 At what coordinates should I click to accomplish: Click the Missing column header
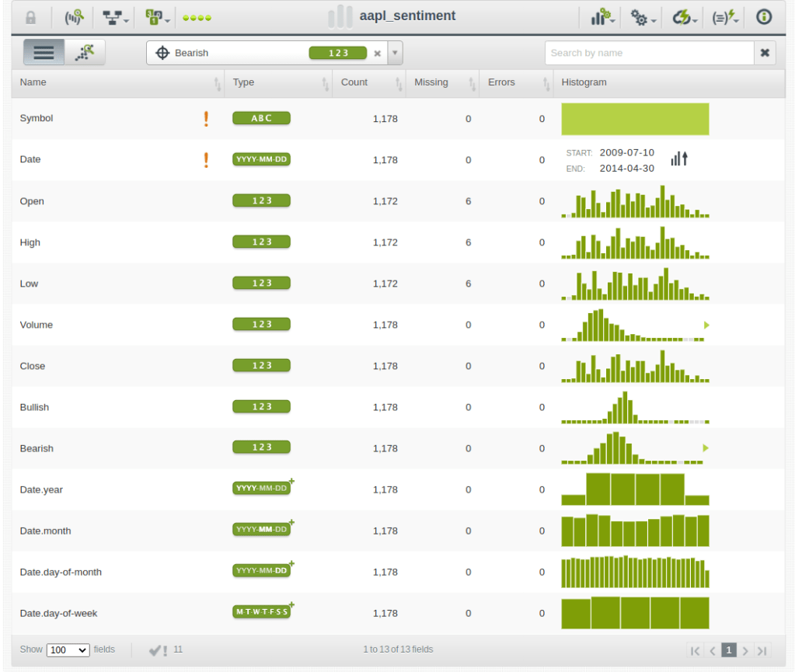[431, 82]
